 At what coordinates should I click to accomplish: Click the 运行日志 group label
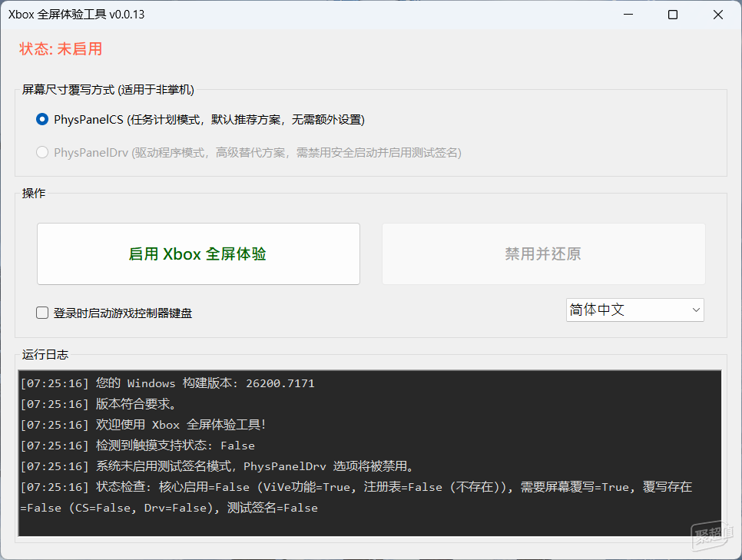coord(45,354)
